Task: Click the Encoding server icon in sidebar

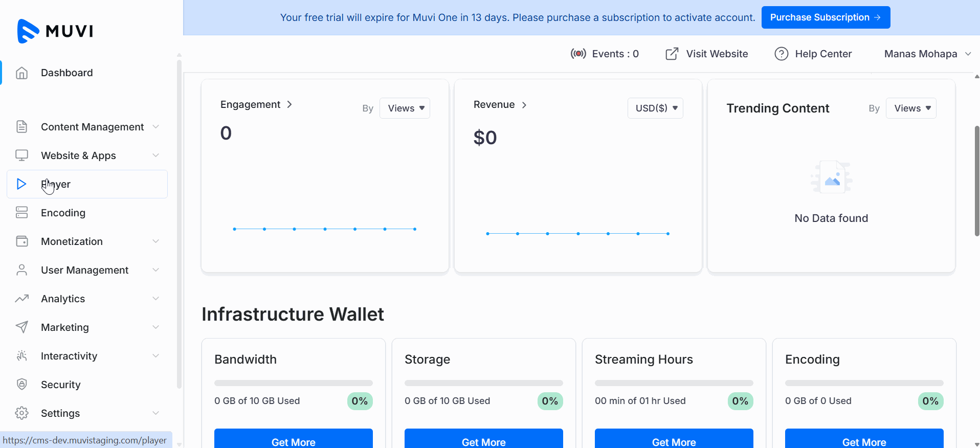Action: (21, 213)
